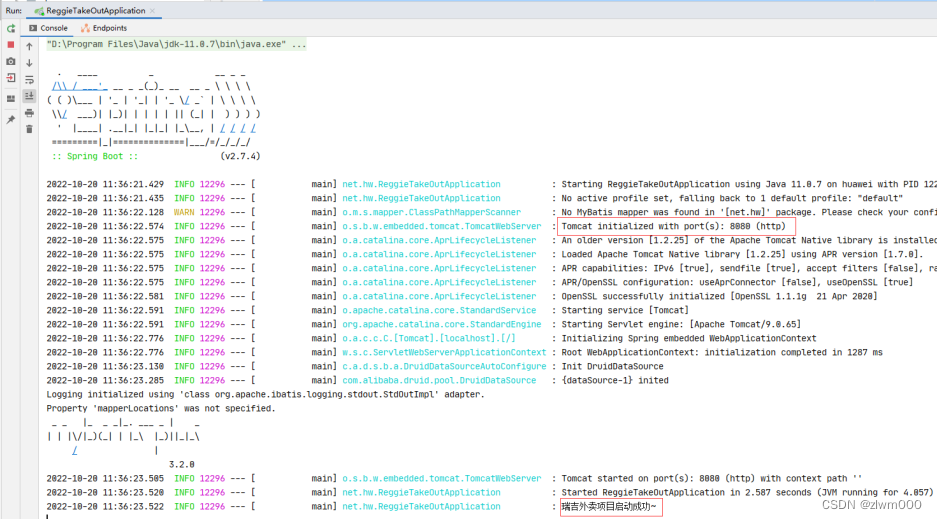The width and height of the screenshot is (937, 519).
Task: Click o.a.c.c.C.[Tomcat].[localhost].[/] logger name
Action: coord(429,339)
